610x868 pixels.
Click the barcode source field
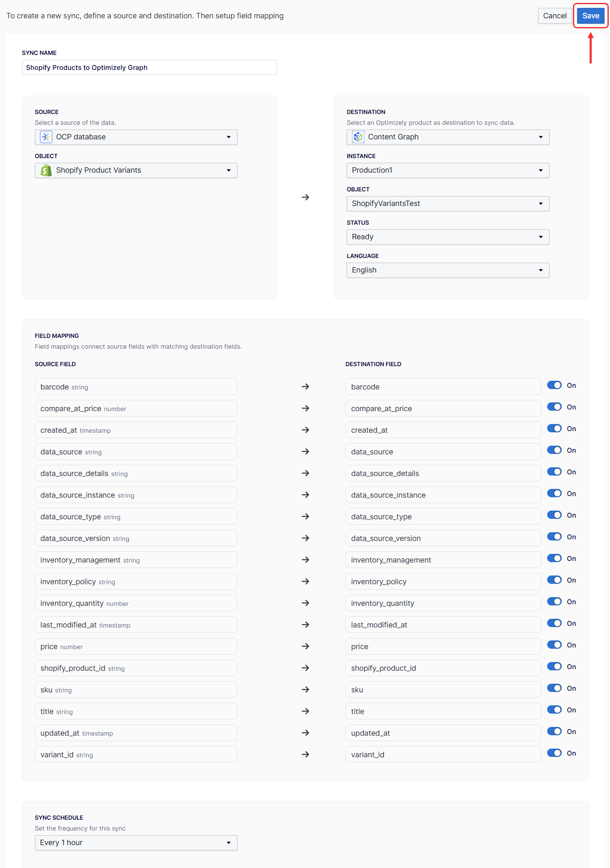136,387
